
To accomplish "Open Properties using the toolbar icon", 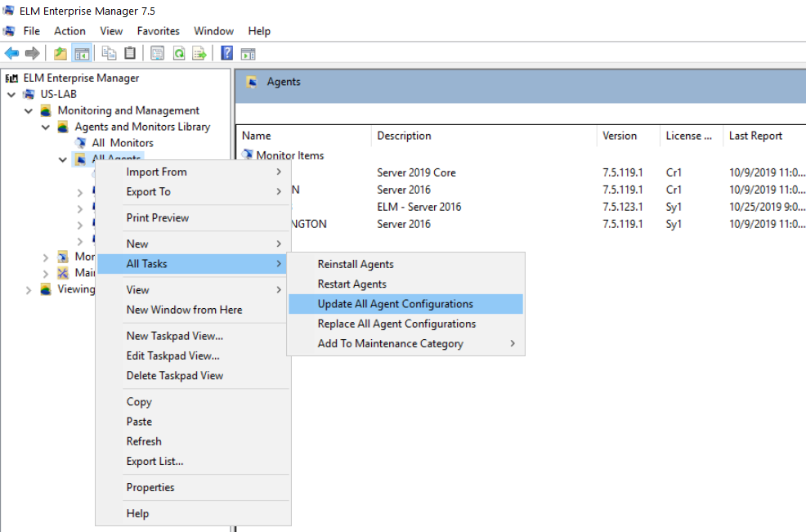I will pyautogui.click(x=157, y=53).
